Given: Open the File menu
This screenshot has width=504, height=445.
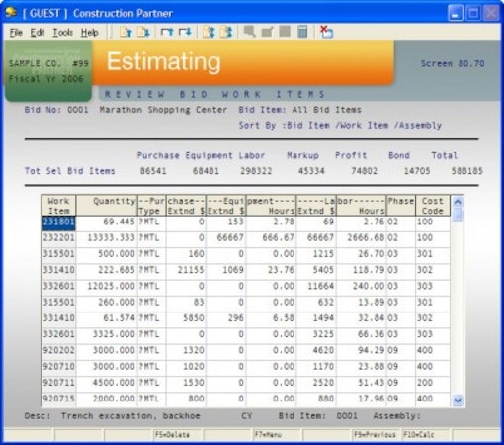Looking at the screenshot, I should coord(16,33).
